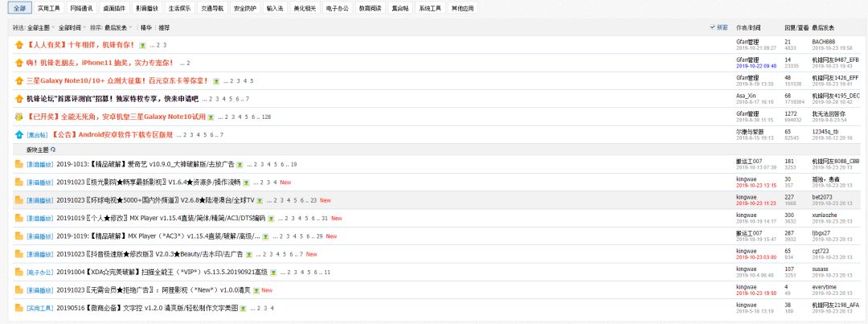Click the pinned arrow icon of 首席评测官 thread
This screenshot has width=868, height=324.
18,99
